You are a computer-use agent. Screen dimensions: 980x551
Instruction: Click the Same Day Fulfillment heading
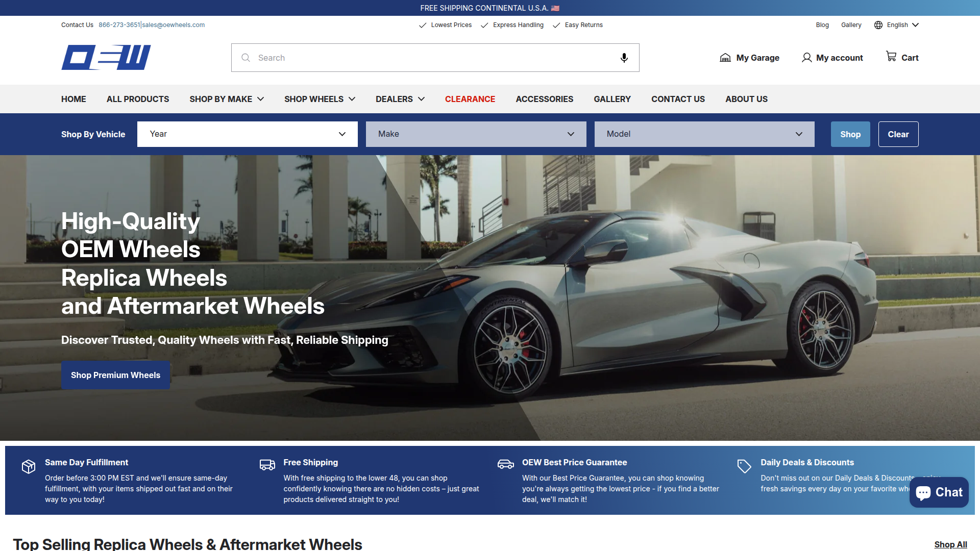click(86, 462)
